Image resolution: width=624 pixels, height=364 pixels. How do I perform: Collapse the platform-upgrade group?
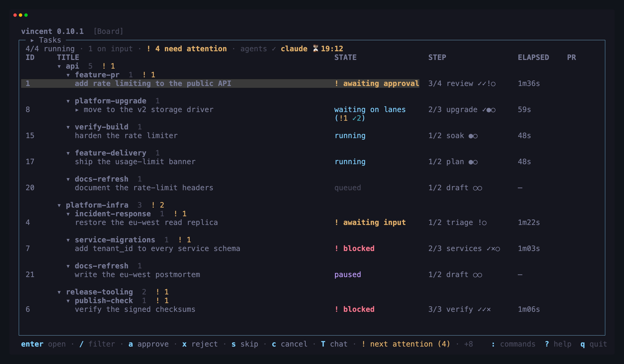click(x=68, y=101)
